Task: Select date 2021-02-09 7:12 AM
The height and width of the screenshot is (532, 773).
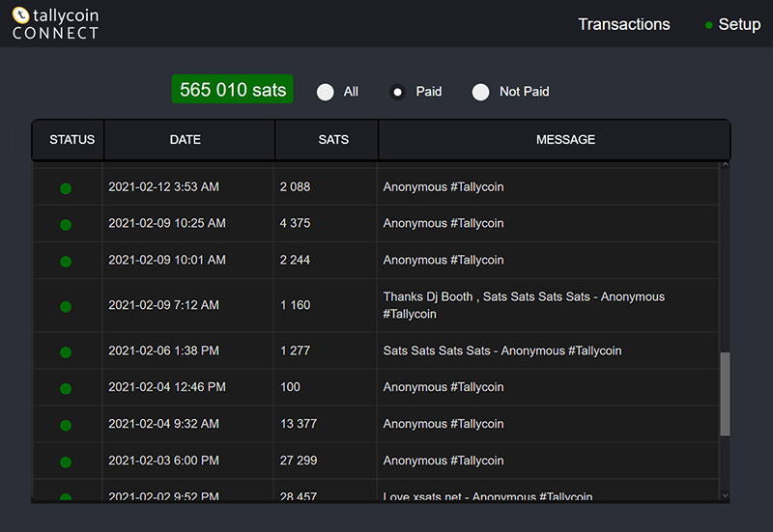Action: [163, 305]
